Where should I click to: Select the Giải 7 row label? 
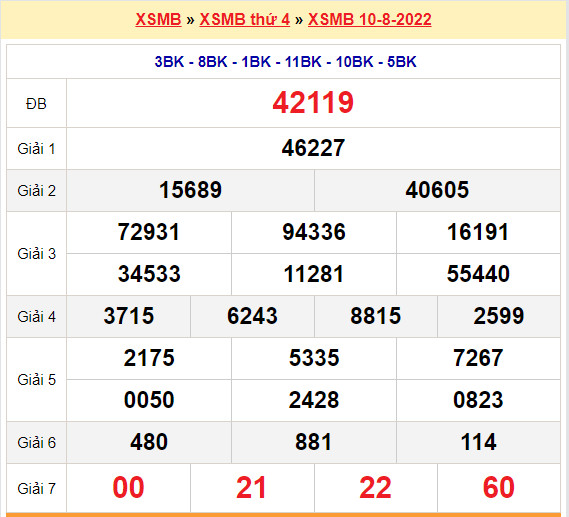(x=36, y=489)
